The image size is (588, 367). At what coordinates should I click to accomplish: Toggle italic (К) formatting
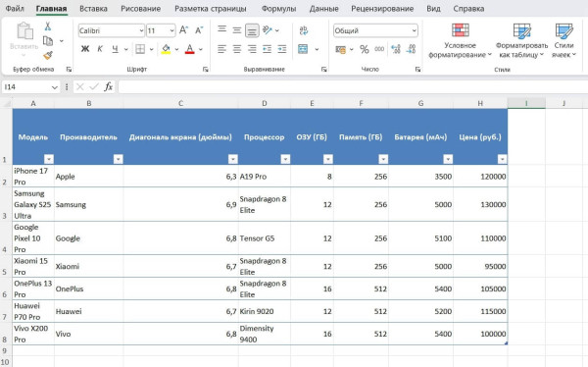tap(100, 49)
